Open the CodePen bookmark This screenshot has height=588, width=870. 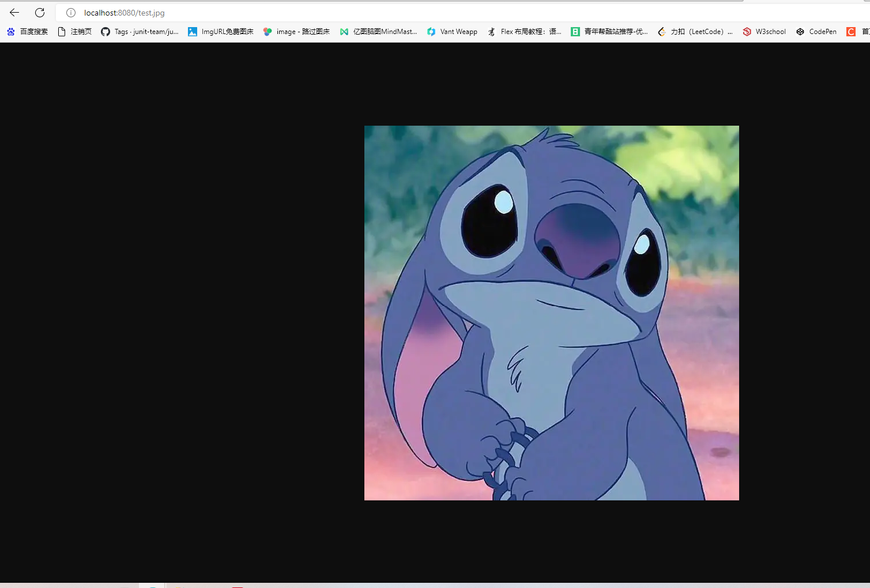click(816, 32)
